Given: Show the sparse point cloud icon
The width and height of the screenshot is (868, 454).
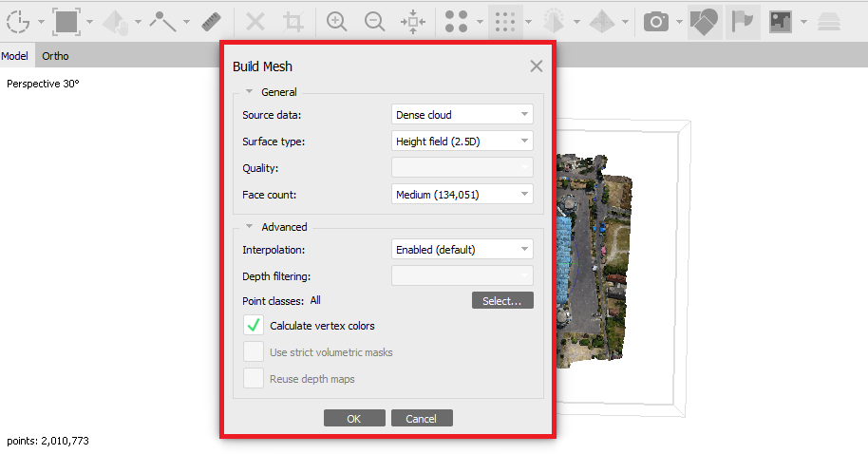Looking at the screenshot, I should [x=457, y=22].
